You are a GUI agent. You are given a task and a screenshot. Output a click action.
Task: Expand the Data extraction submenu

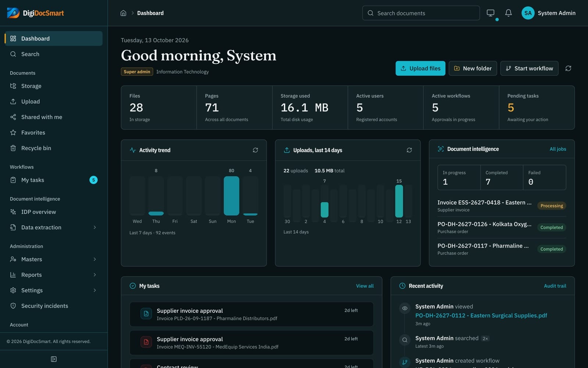point(95,227)
